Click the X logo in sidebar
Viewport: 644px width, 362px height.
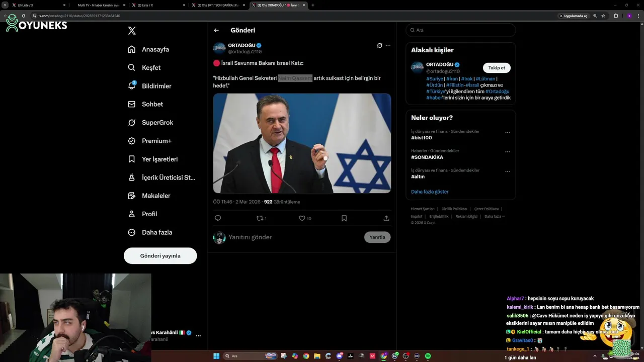132,31
